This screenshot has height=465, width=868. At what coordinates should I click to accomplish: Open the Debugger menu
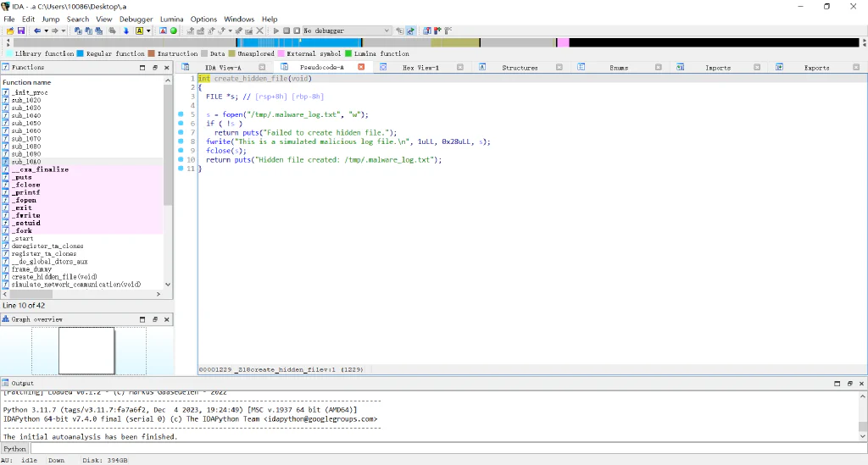[136, 19]
